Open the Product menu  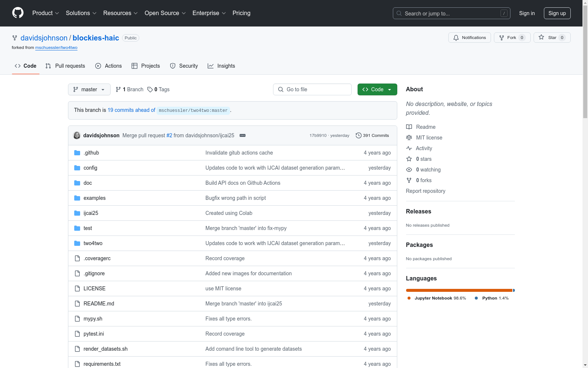46,13
